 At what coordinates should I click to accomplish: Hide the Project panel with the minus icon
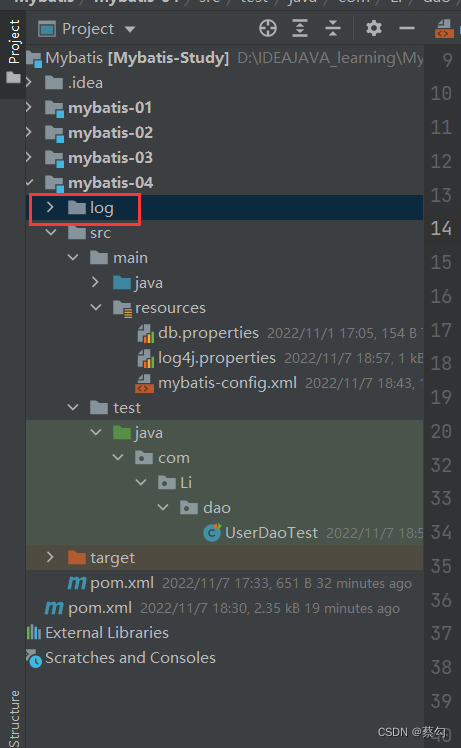[407, 29]
